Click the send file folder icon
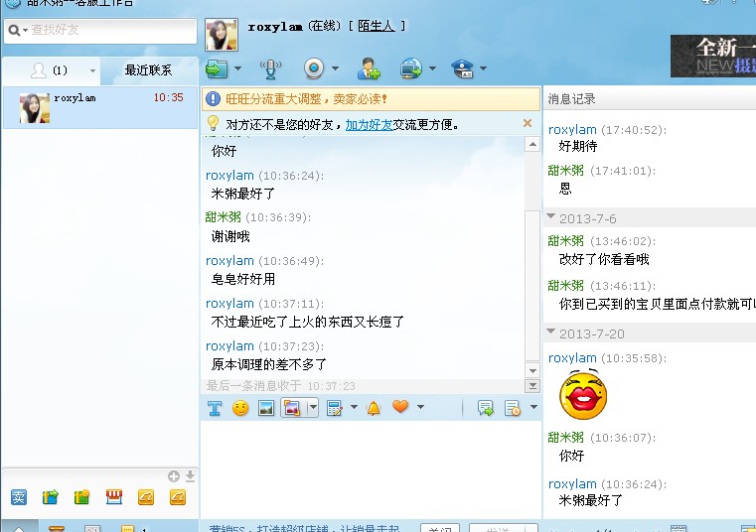The width and height of the screenshot is (756, 532). pyautogui.click(x=217, y=68)
